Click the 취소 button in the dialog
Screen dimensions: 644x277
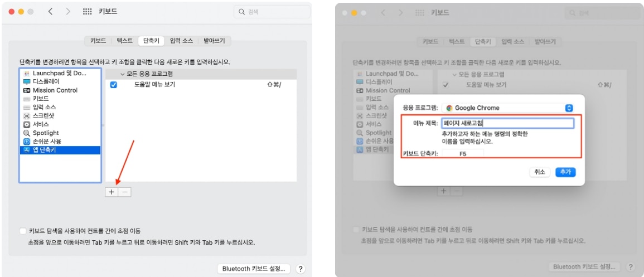539,172
